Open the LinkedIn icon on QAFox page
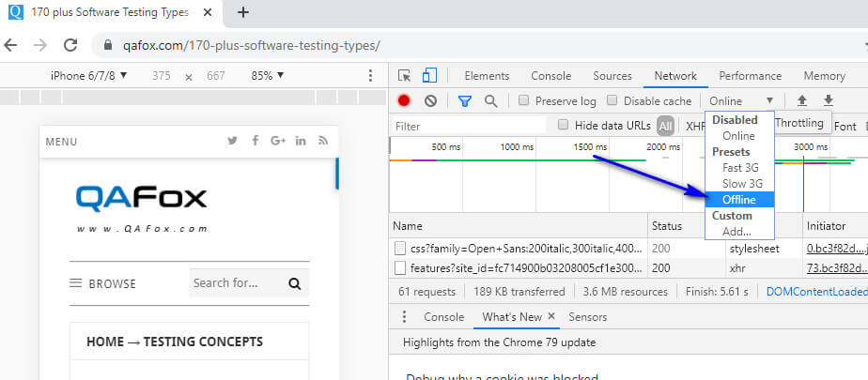Image resolution: width=868 pixels, height=380 pixels. click(301, 141)
